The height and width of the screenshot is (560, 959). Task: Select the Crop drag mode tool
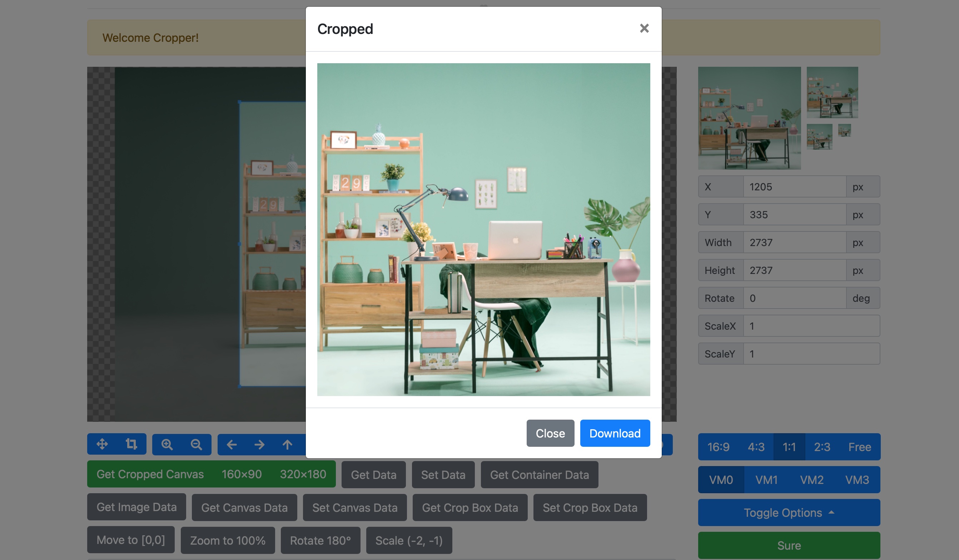pyautogui.click(x=131, y=444)
